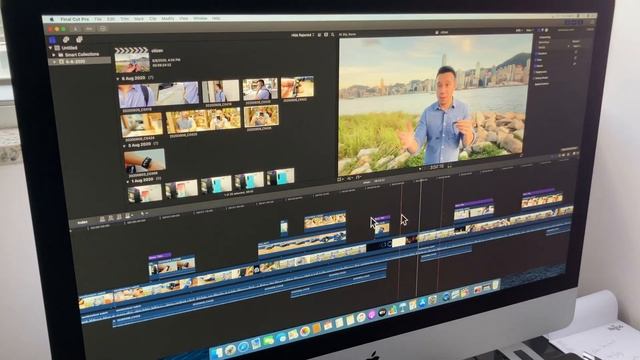Open the Edit menu

111,19
